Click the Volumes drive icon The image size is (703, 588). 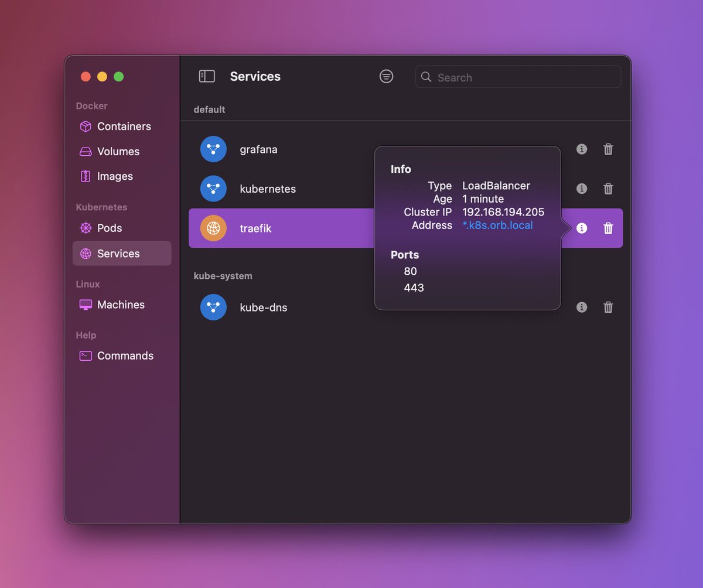pyautogui.click(x=86, y=152)
